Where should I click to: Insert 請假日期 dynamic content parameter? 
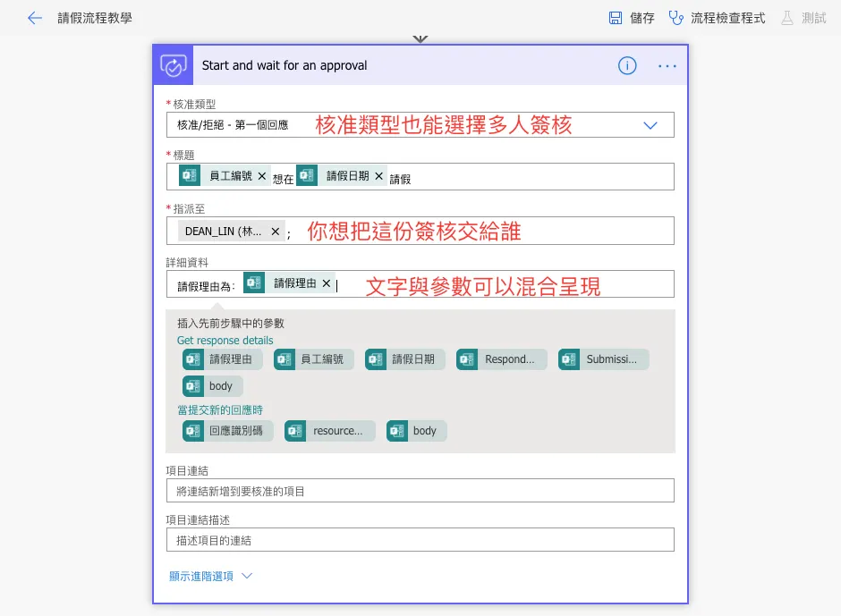(405, 359)
